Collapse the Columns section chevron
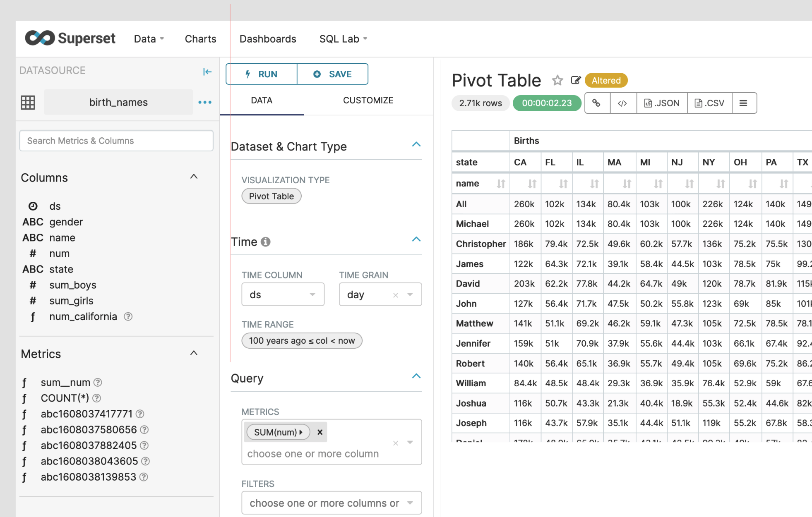 click(194, 177)
